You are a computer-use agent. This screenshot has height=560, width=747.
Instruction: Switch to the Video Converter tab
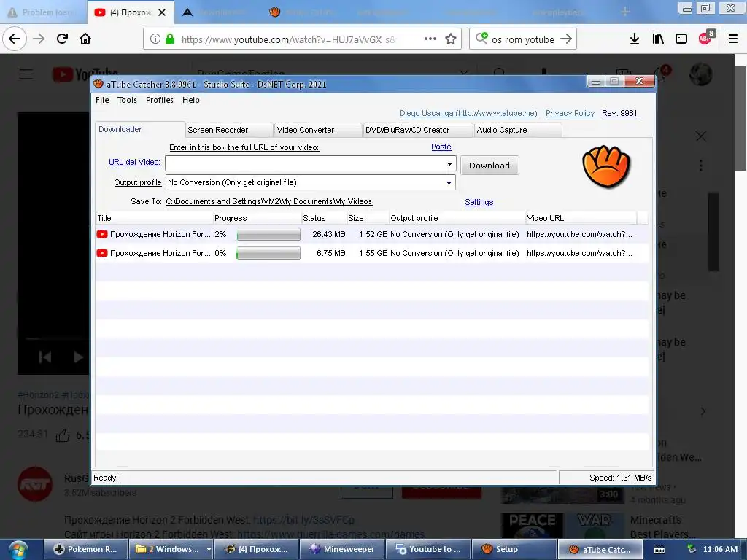pos(317,130)
